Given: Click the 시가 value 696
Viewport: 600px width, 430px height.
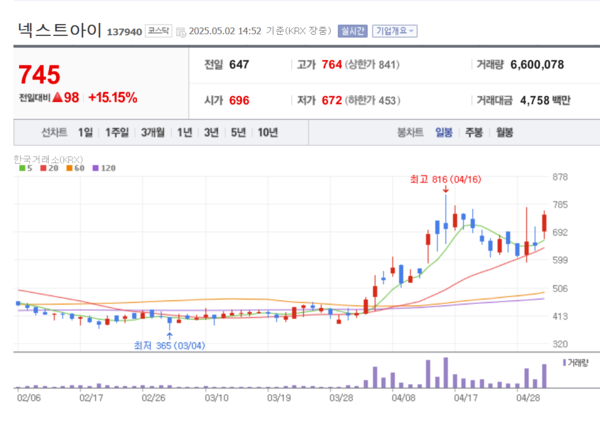Looking at the screenshot, I should pos(239,100).
